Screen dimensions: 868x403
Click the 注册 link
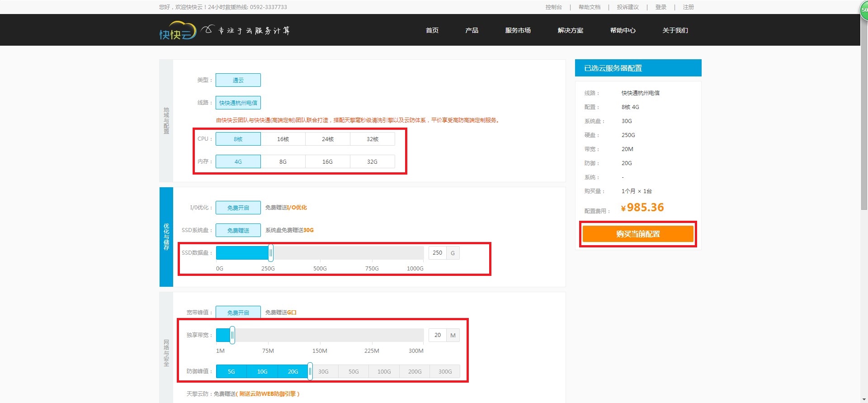[x=688, y=7]
